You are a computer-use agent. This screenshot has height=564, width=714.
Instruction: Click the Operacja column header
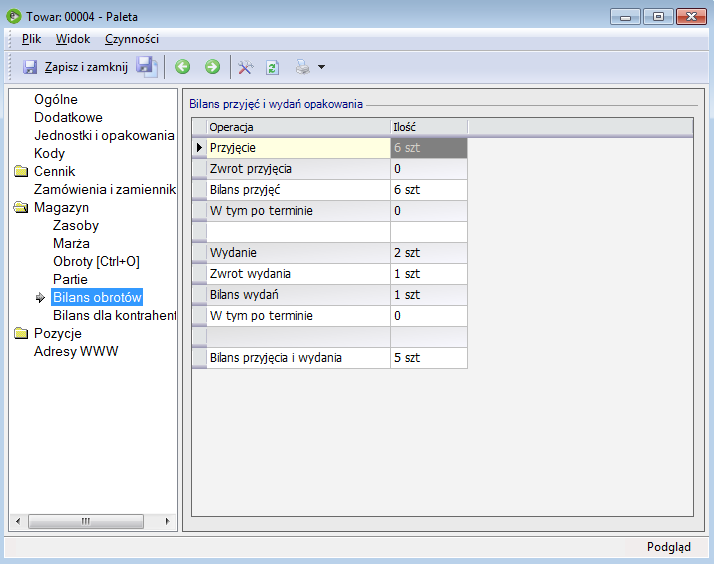click(299, 127)
